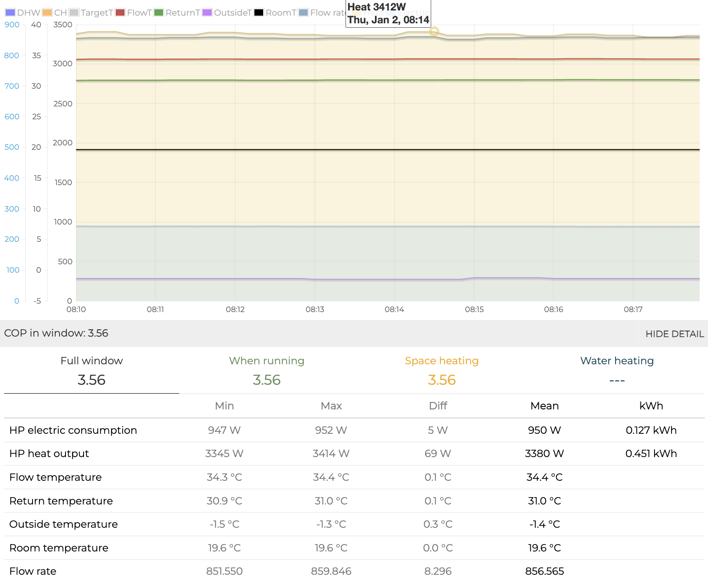Switch to the When running tab
The image size is (708, 588).
point(266,371)
